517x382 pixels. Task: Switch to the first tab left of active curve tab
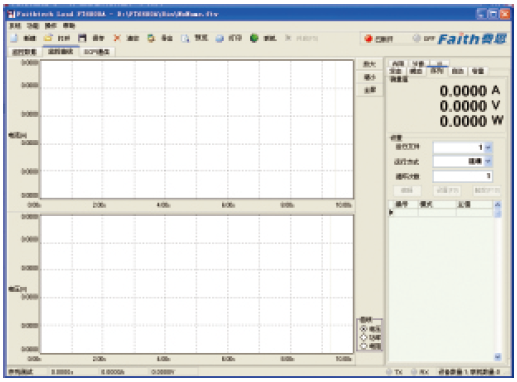coord(25,52)
